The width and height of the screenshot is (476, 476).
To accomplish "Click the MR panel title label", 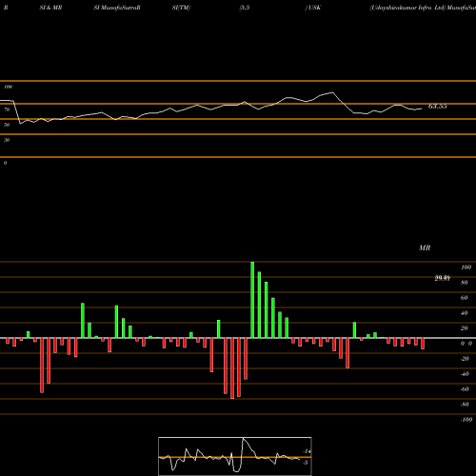I will (x=425, y=248).
